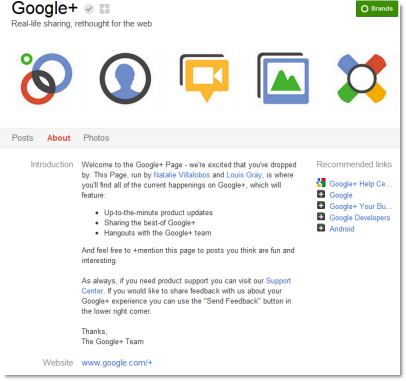Click the green Brands circle button
Viewport: 406px width, 381px height.
click(x=377, y=8)
